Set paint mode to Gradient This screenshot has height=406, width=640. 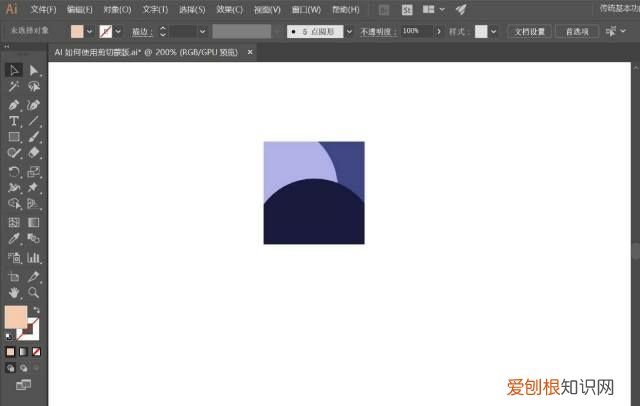tap(23, 352)
